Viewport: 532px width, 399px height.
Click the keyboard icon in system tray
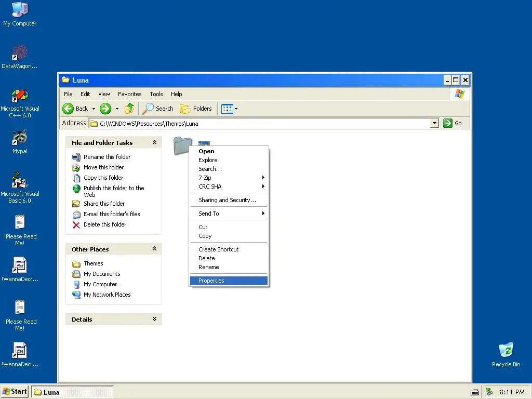(475, 392)
